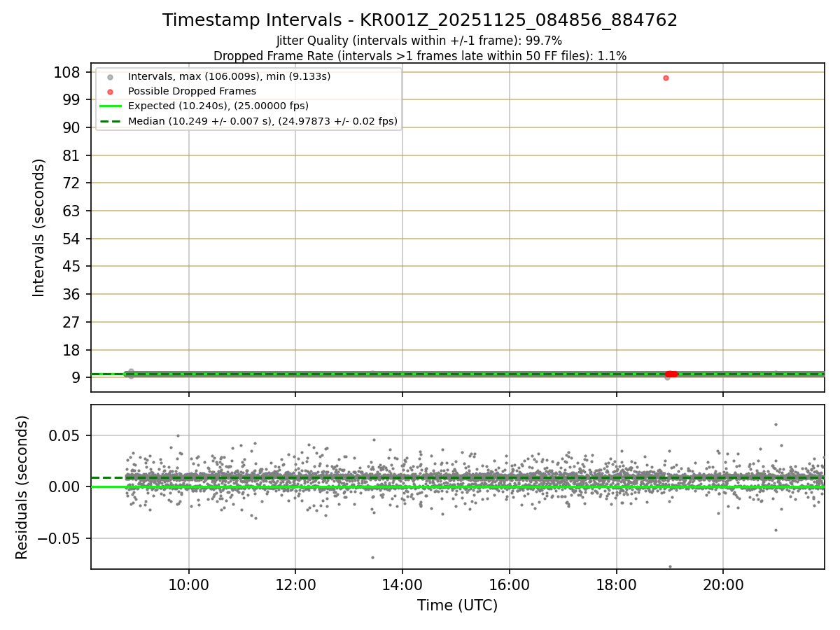Click legend entry 'Possible Dropped Frames'
Screen dimensions: 840x630
[x=192, y=91]
